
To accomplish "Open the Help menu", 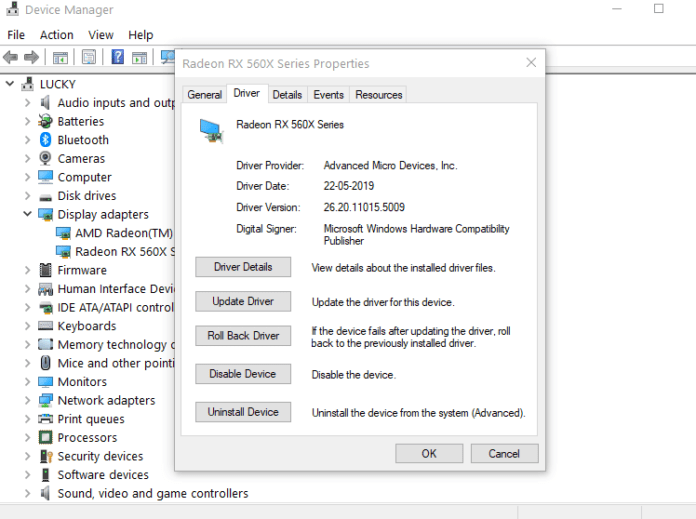I will [141, 35].
